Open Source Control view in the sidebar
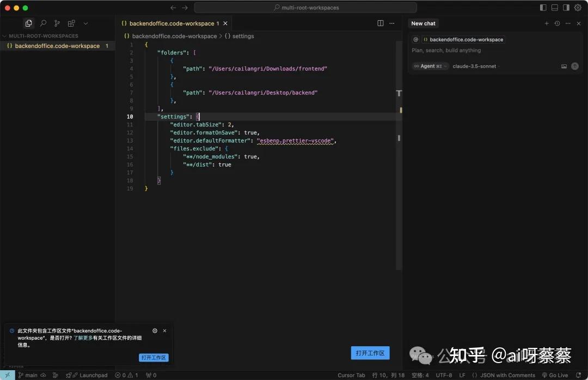Image resolution: width=588 pixels, height=380 pixels. 57,23
